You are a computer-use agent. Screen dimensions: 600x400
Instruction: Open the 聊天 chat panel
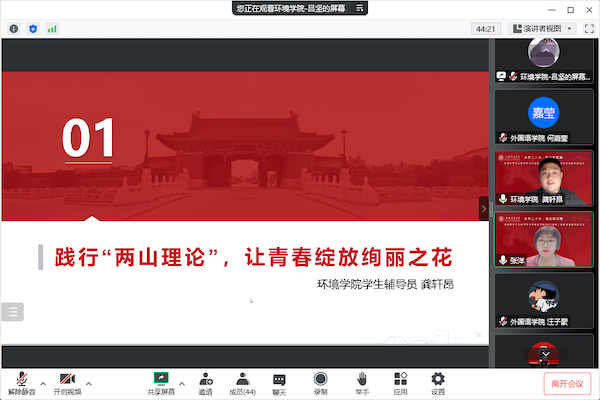279,383
